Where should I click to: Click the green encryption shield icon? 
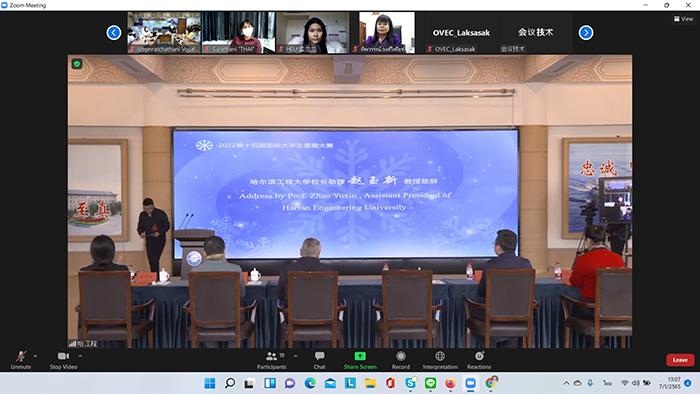click(x=77, y=64)
